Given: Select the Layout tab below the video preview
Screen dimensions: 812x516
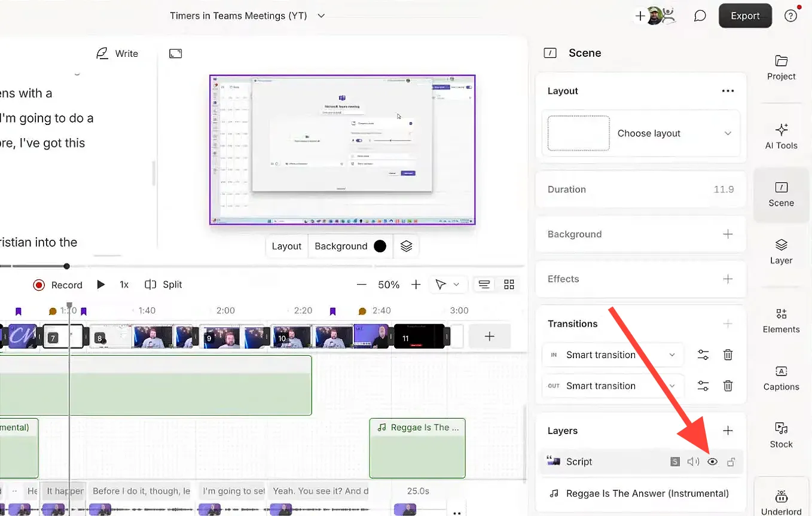Looking at the screenshot, I should (x=286, y=246).
